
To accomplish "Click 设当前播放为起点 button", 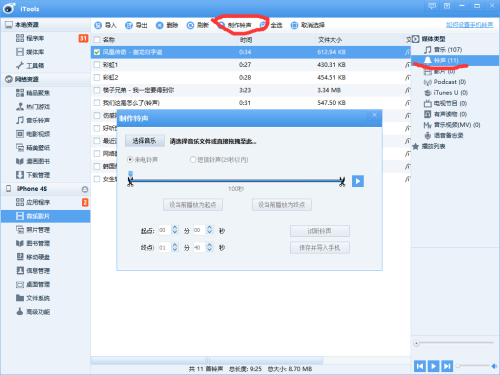I will tap(193, 205).
